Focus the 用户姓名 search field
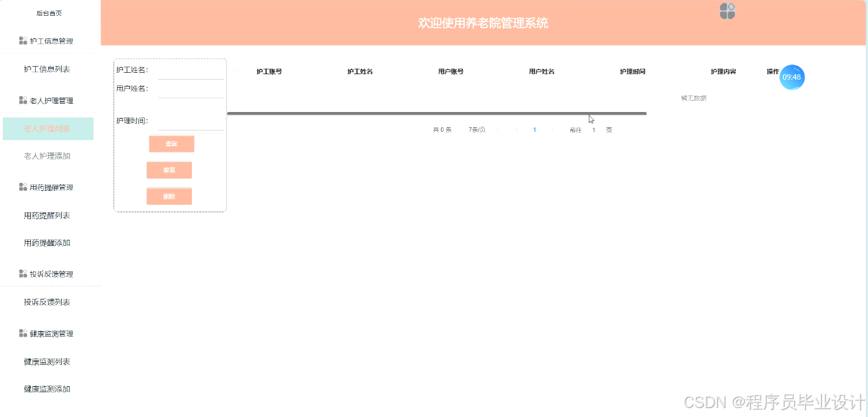Viewport: 868px width, 417px height. tap(191, 89)
